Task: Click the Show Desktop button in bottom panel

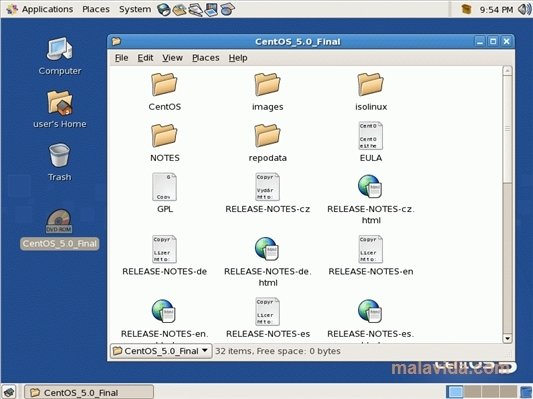Action: click(8, 392)
